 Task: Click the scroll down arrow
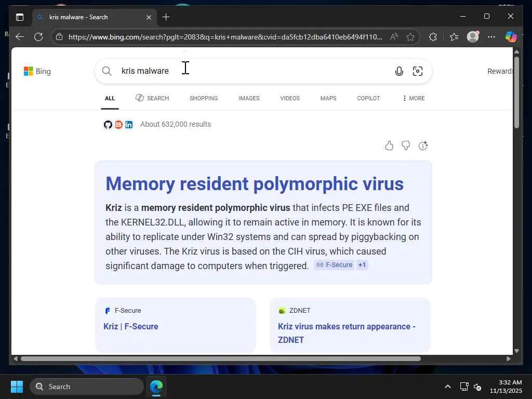[x=516, y=351]
